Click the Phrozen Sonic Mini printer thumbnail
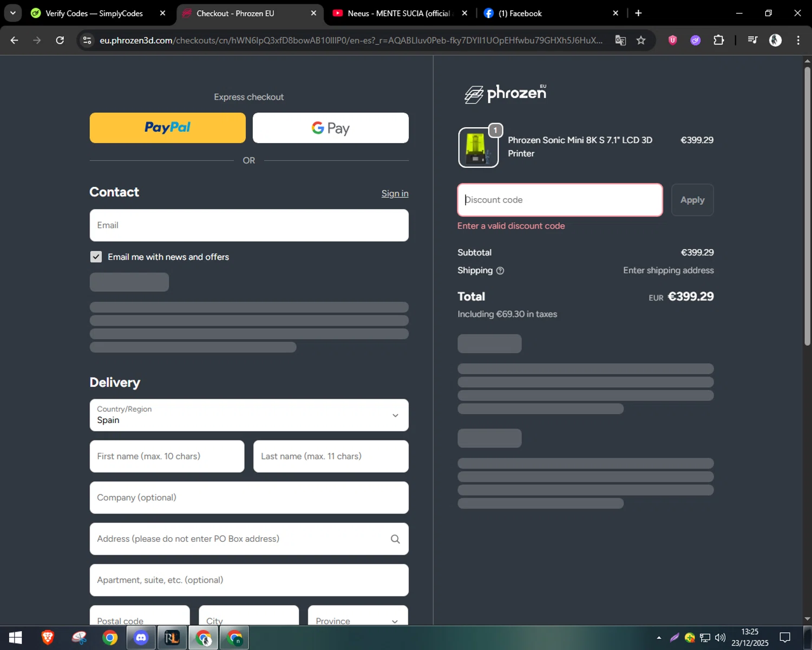Viewport: 812px width, 650px height. [x=478, y=147]
